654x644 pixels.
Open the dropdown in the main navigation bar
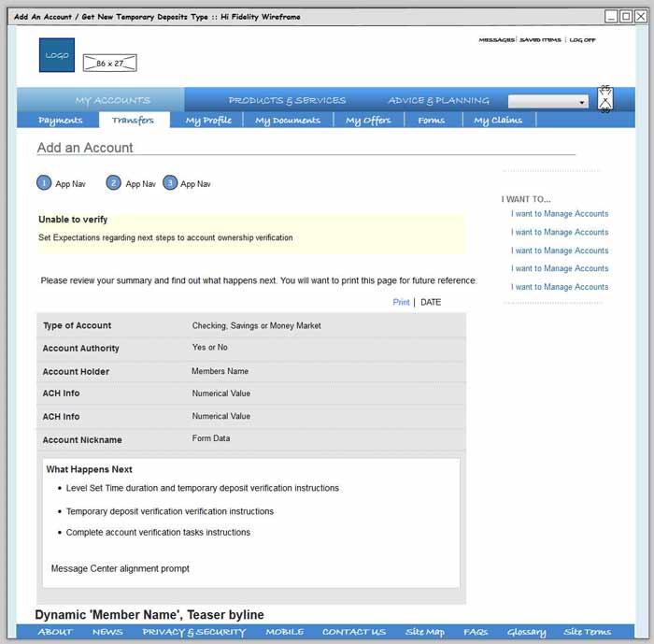click(547, 101)
